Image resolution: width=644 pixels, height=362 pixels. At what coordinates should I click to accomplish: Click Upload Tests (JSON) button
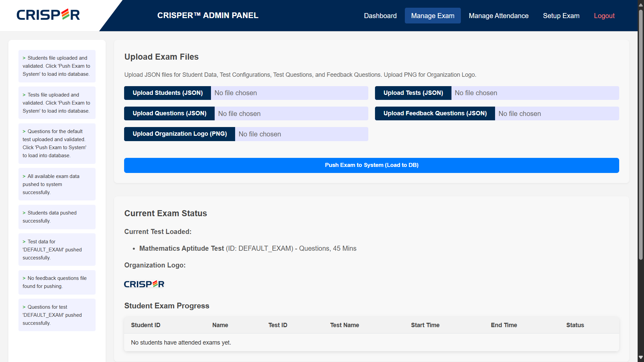click(x=413, y=93)
